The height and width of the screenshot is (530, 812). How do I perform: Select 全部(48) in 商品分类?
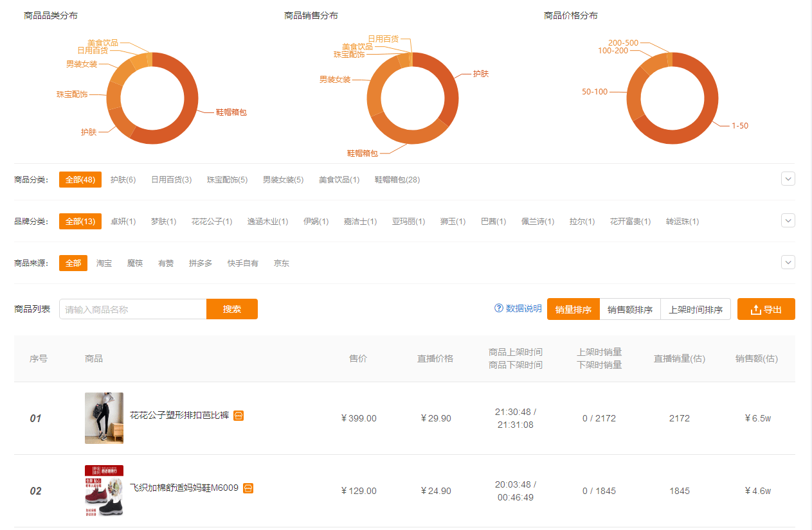[x=80, y=180]
